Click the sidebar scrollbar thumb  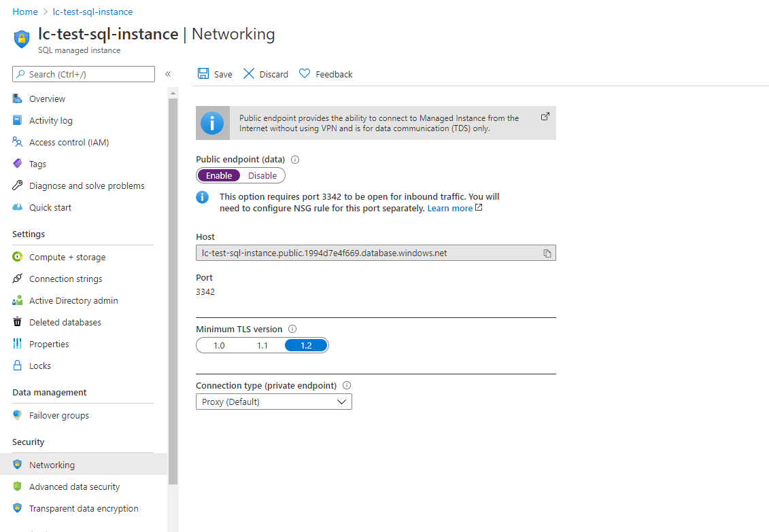click(x=173, y=291)
